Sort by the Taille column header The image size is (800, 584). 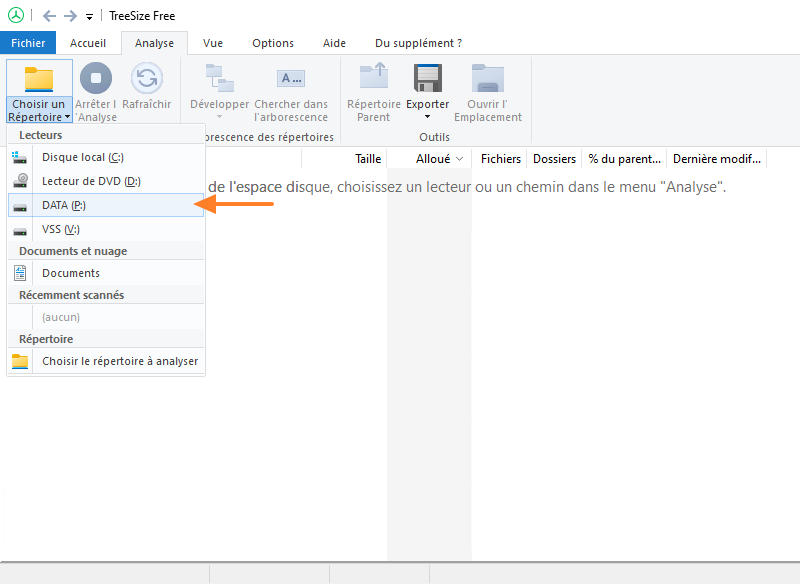pos(367,158)
